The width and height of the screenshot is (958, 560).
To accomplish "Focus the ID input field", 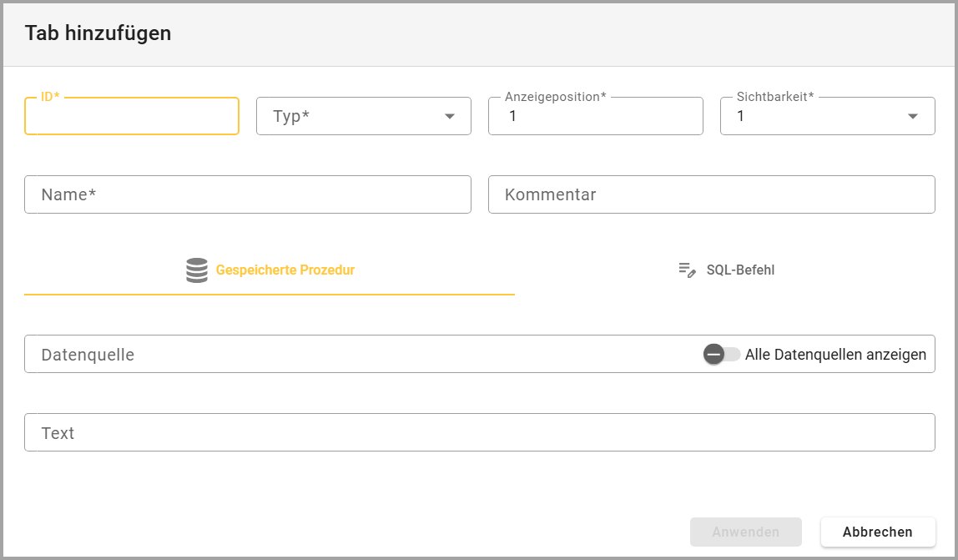I will pyautogui.click(x=132, y=117).
